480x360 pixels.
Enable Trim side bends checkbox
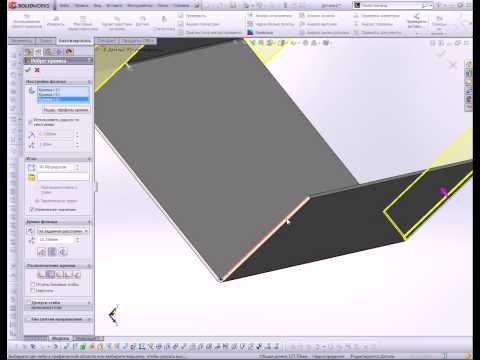click(x=33, y=284)
